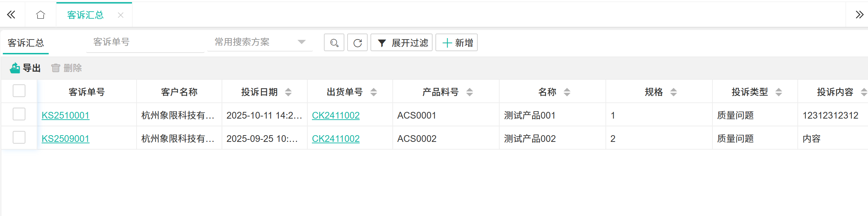Expand filters with 展开过滤 button
This screenshot has height=216, width=868.
point(402,43)
